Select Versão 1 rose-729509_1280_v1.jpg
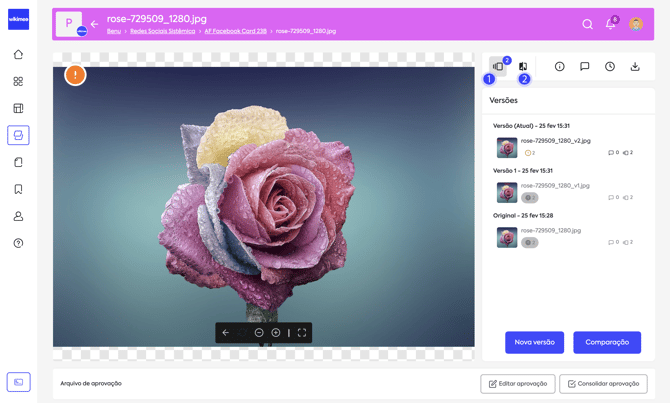This screenshot has width=670, height=403. (x=507, y=192)
